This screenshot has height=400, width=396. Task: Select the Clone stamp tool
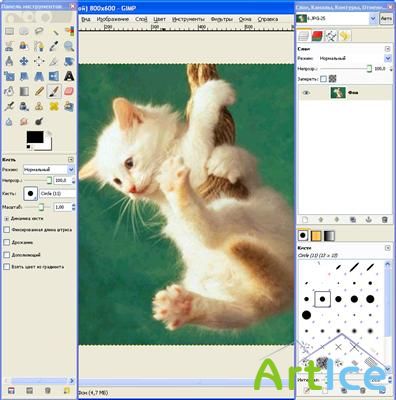[39, 106]
